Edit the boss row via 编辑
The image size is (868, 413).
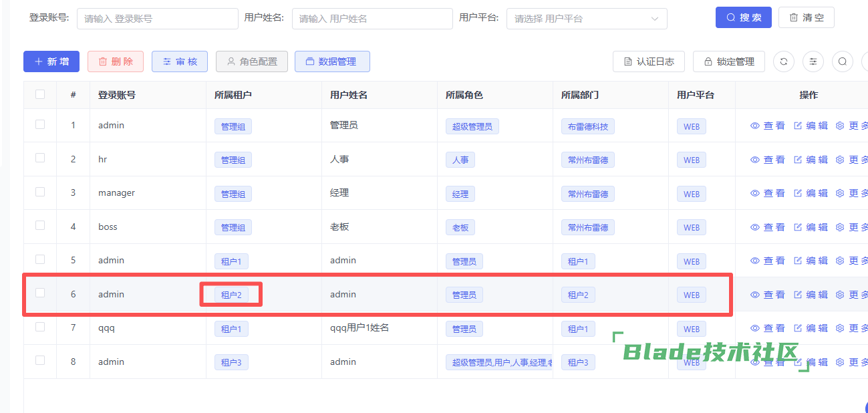pyautogui.click(x=811, y=227)
